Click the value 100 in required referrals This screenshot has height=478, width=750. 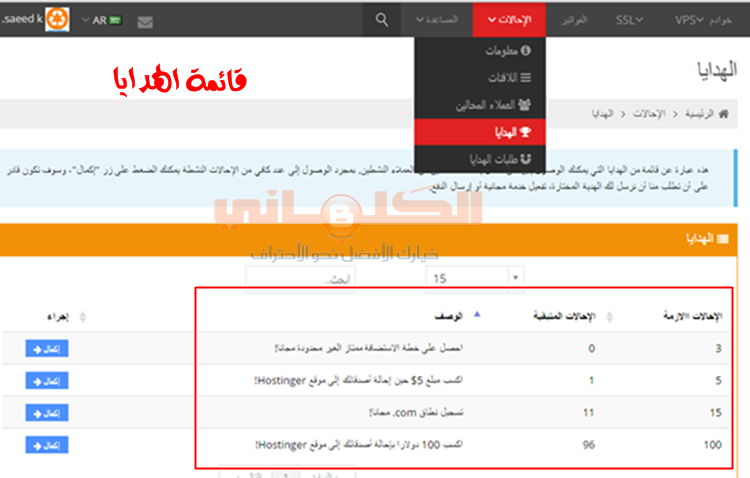pyautogui.click(x=712, y=445)
